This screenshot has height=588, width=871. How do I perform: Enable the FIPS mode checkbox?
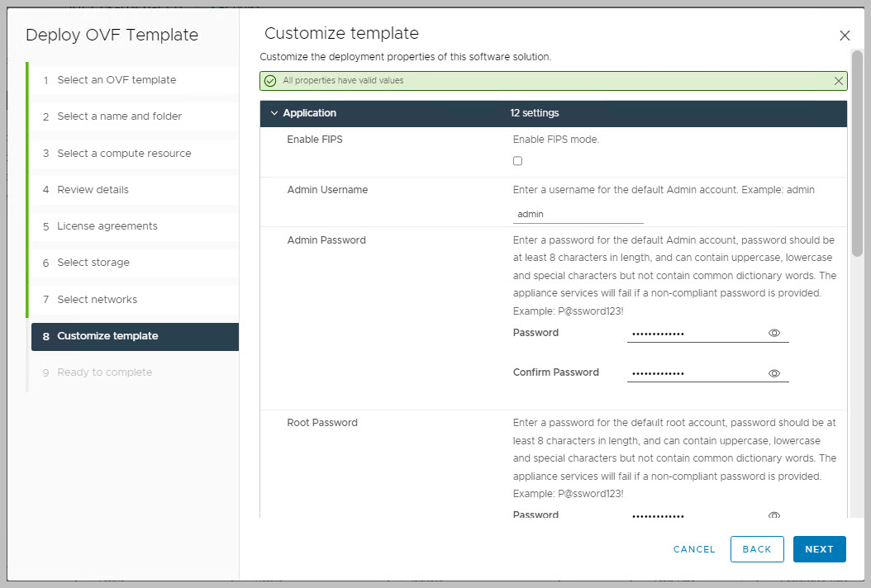[517, 161]
